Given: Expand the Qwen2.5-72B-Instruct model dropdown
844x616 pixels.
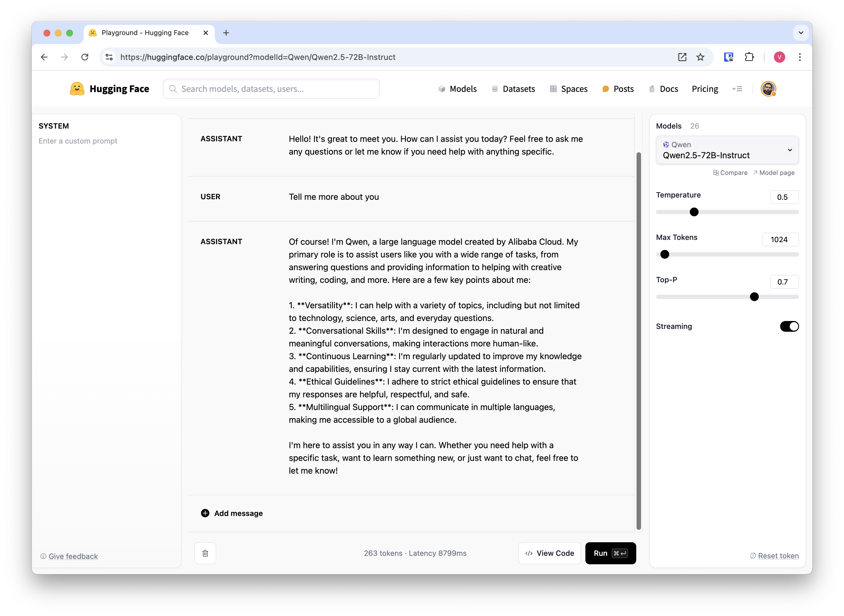Looking at the screenshot, I should coord(727,150).
